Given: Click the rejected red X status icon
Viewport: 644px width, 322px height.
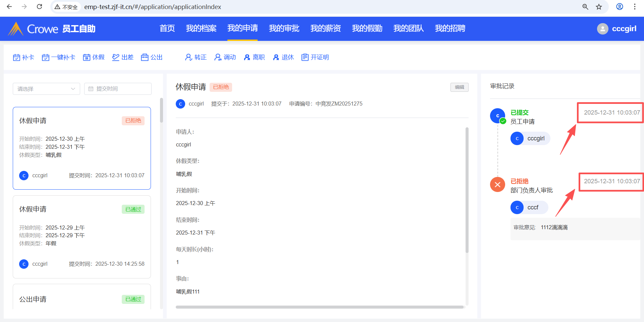Looking at the screenshot, I should 497,185.
